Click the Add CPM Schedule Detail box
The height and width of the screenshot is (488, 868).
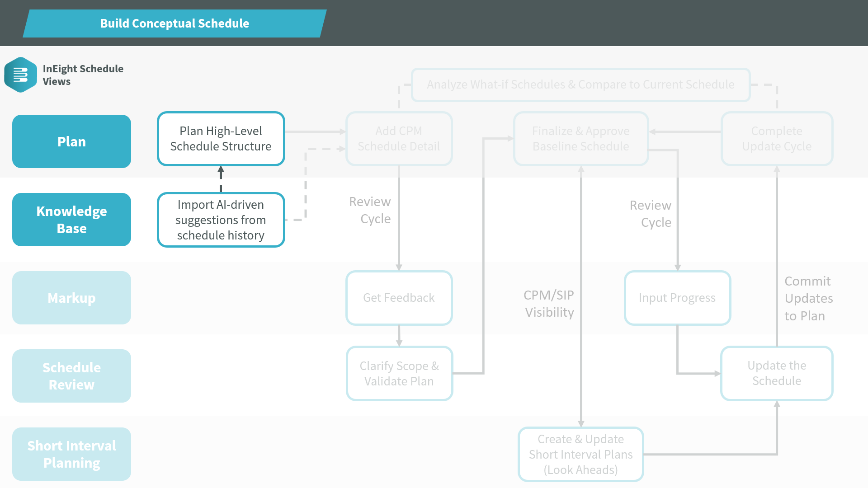(399, 139)
